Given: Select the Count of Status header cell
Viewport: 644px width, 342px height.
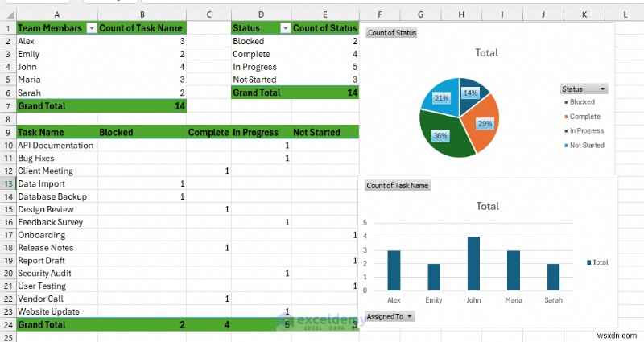Looking at the screenshot, I should coord(325,28).
